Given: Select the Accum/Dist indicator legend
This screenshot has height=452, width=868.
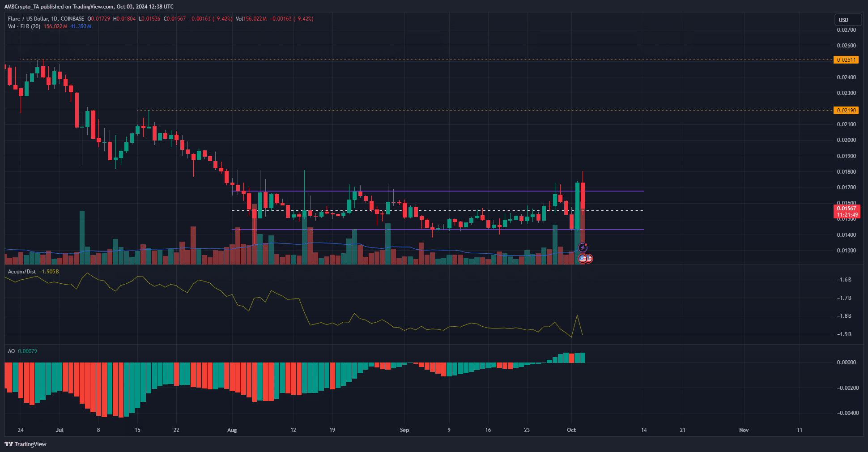Looking at the screenshot, I should [x=21, y=272].
